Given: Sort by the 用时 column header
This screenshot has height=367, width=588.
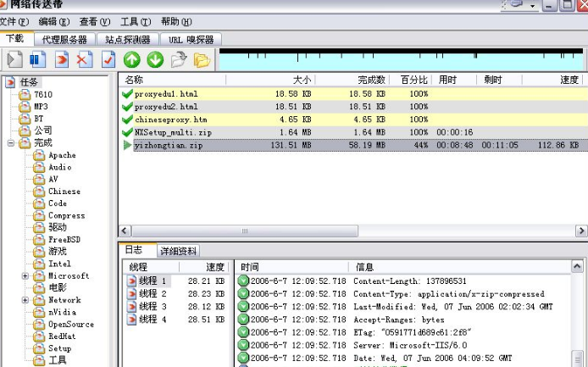Looking at the screenshot, I should [x=454, y=80].
